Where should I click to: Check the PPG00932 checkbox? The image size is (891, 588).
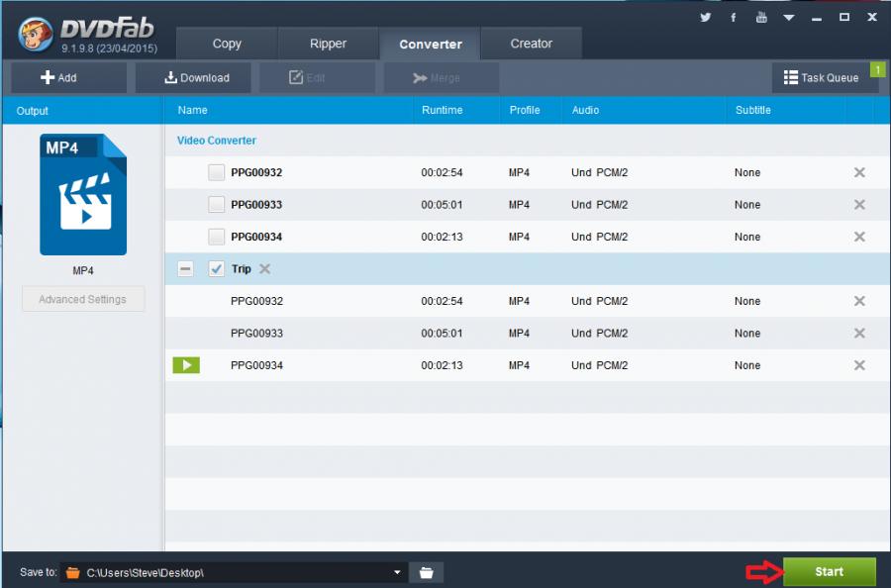[x=217, y=172]
